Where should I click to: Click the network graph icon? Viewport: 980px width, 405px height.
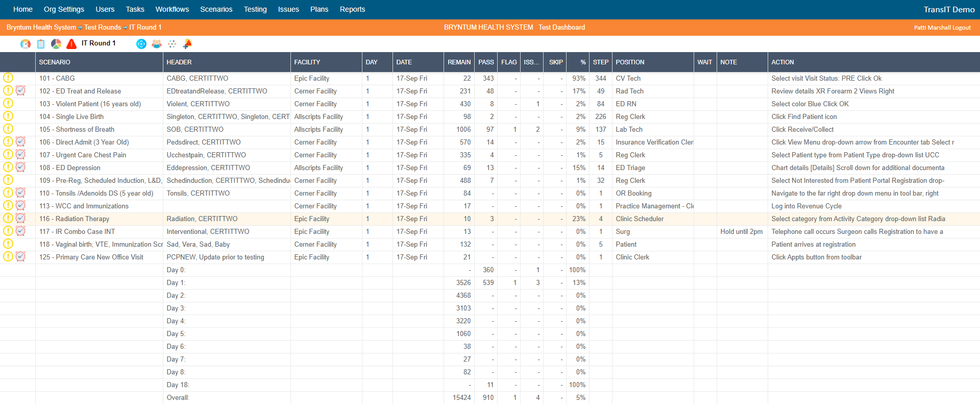click(x=172, y=44)
